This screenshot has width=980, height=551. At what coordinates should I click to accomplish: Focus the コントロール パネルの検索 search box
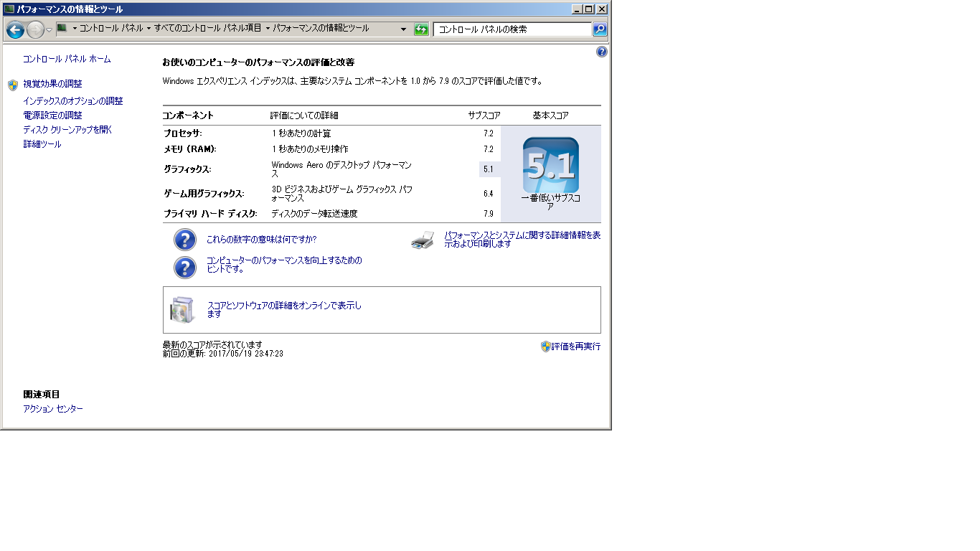(512, 29)
